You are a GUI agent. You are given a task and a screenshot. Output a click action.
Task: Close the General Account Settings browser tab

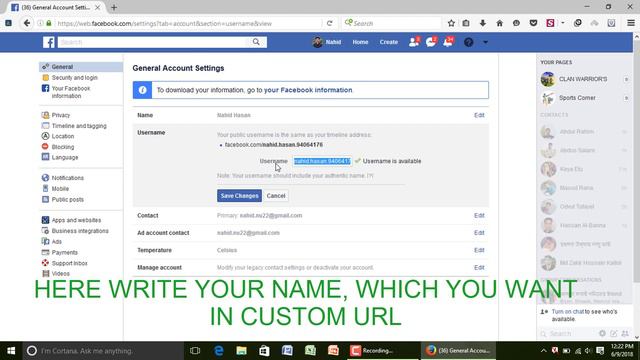[x=98, y=7]
